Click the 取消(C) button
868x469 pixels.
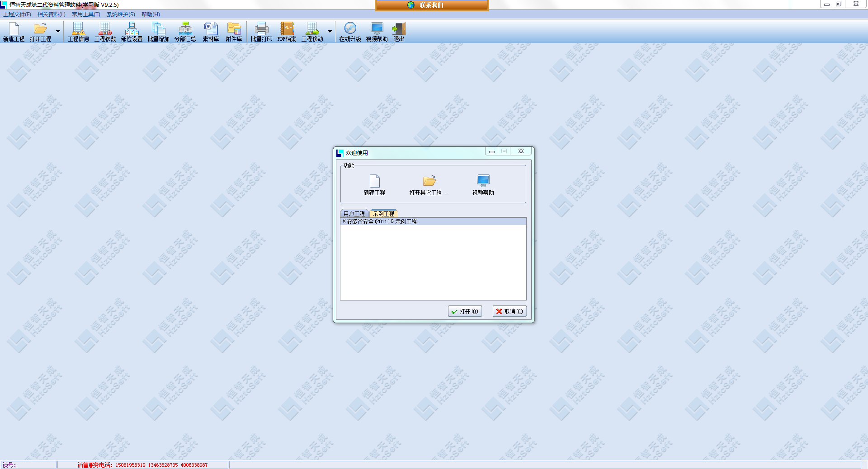(509, 311)
